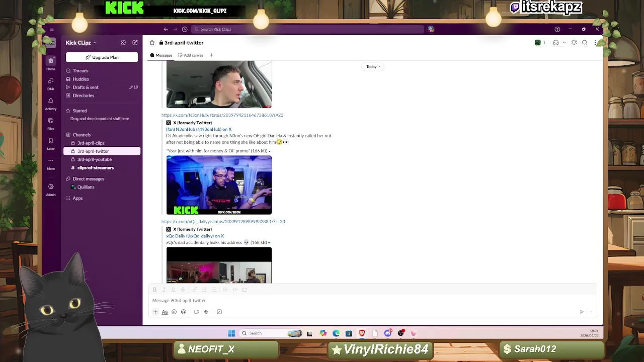
Task: Open Kick CLipz workspace dropdown menu
Action: pyautogui.click(x=80, y=43)
